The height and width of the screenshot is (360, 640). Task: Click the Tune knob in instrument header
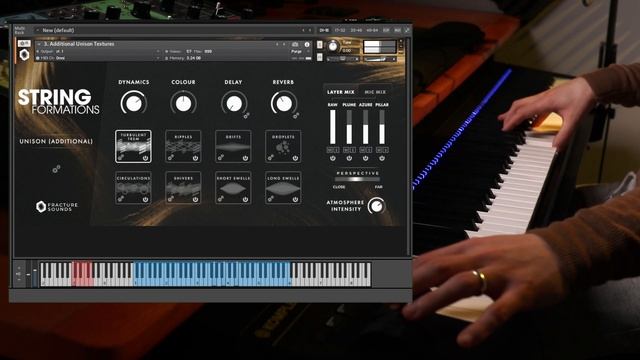click(x=333, y=46)
